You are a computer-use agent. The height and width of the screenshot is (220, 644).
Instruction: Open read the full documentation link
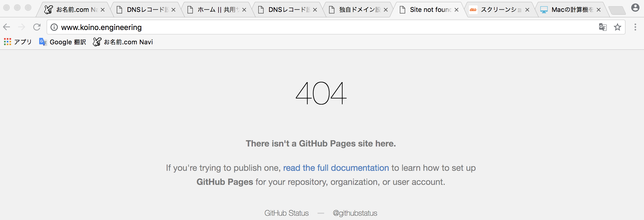336,168
